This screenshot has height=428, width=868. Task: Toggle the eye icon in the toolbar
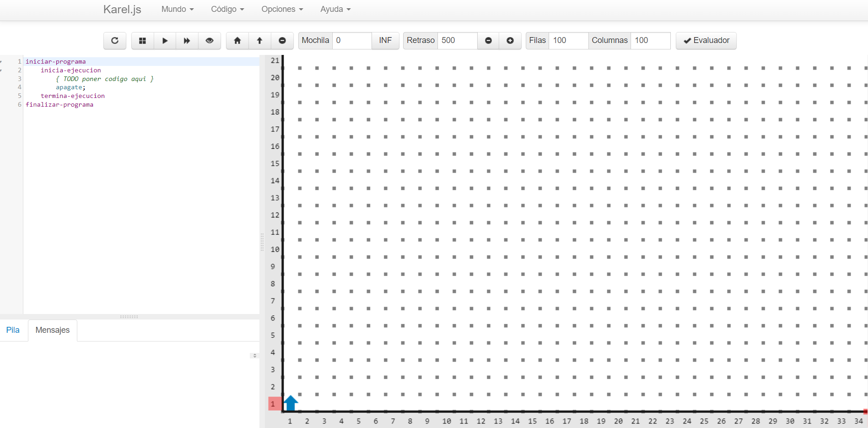[210, 41]
